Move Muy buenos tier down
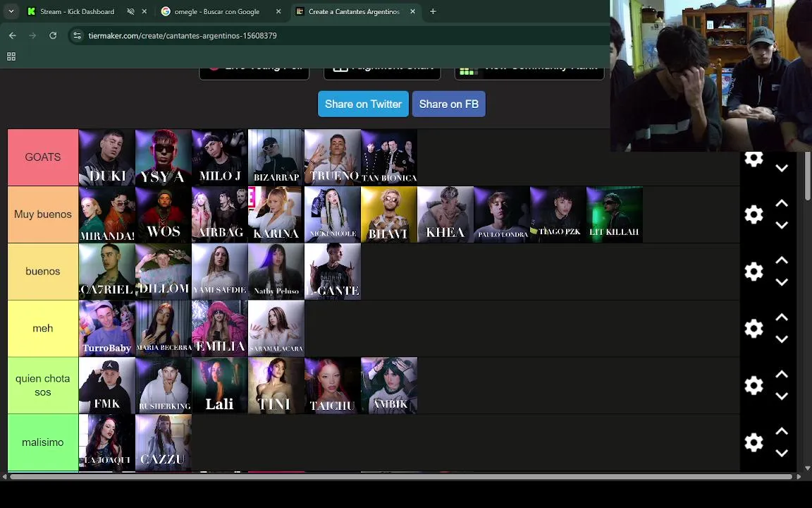This screenshot has width=812, height=508. coord(782,225)
